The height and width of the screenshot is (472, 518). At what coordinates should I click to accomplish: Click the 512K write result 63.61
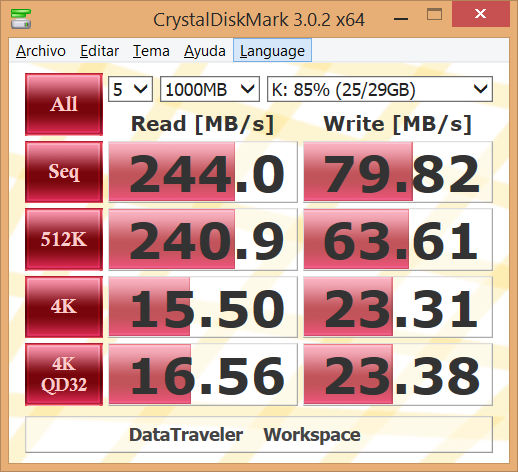point(398,239)
